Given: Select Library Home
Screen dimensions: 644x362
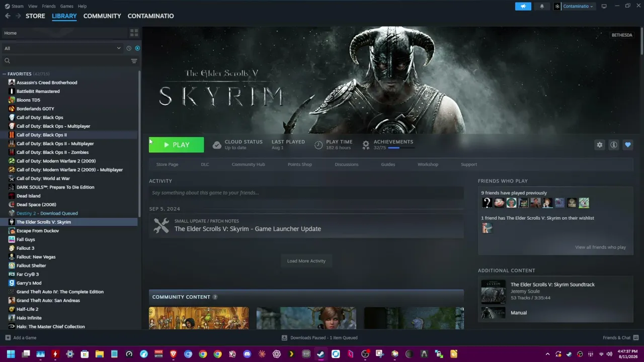Looking at the screenshot, I should coord(64,33).
